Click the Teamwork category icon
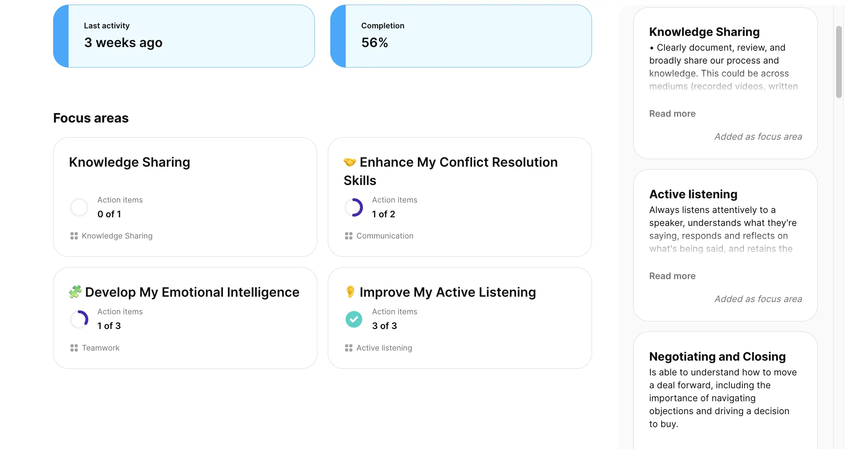The height and width of the screenshot is (449, 868). [74, 348]
